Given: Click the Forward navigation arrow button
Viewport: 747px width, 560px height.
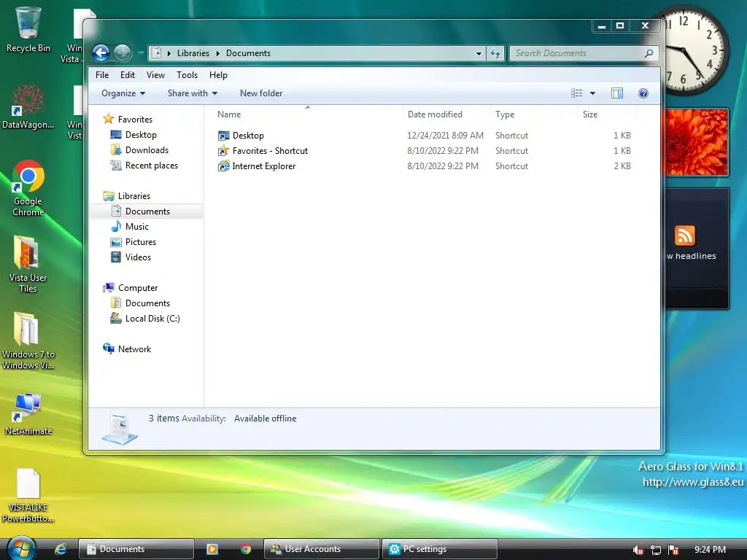Looking at the screenshot, I should coord(123,52).
